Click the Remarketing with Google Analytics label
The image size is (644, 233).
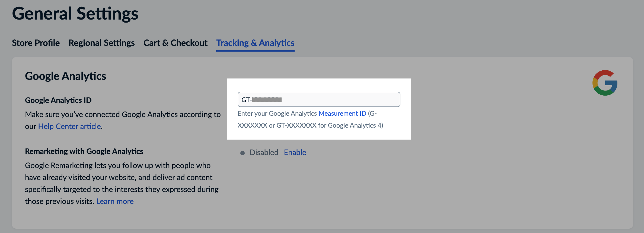coord(84,151)
